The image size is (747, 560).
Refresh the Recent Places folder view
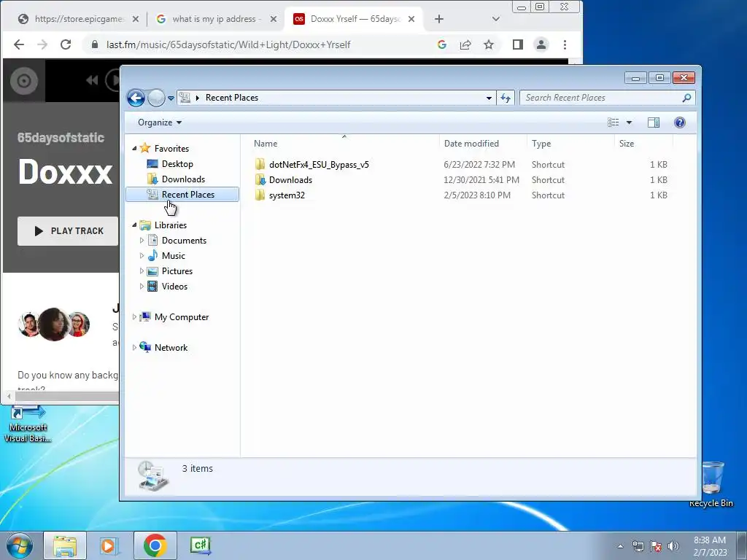[506, 98]
